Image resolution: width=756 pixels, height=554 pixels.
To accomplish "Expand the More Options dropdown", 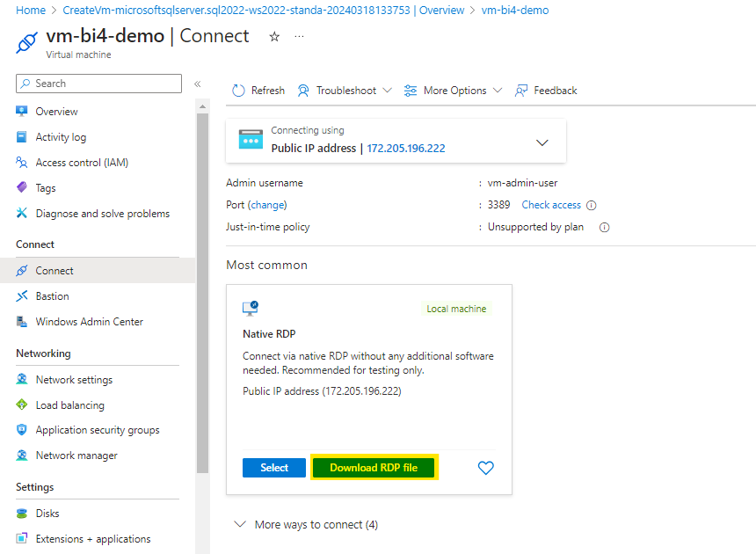I will tap(453, 91).
